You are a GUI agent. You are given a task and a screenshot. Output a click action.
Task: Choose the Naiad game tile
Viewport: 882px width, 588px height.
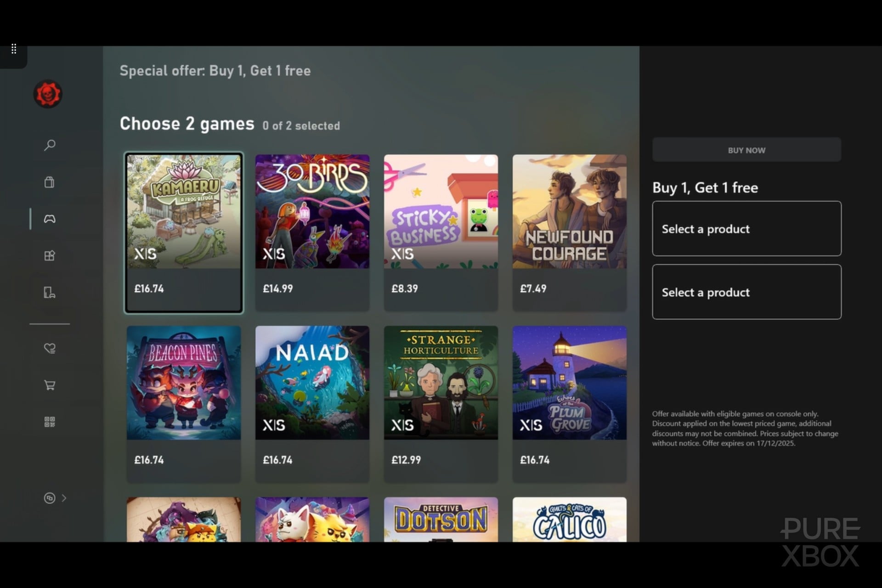pos(312,404)
